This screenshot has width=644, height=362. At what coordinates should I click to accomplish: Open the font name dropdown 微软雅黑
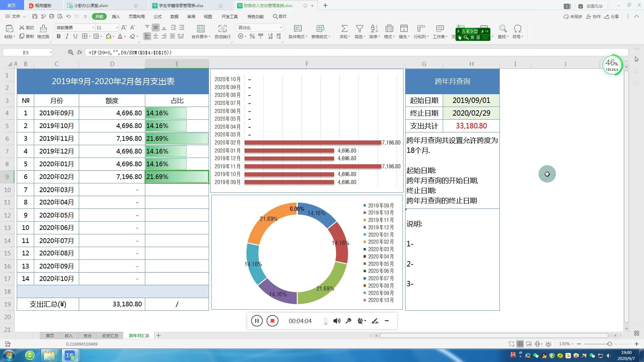pos(93,27)
